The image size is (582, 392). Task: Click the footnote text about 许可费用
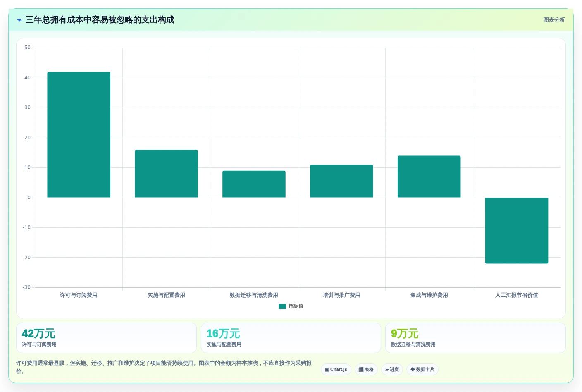[164, 367]
